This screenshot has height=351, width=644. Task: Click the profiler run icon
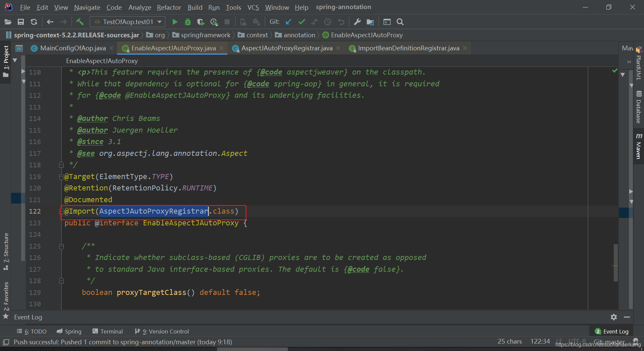tap(214, 22)
